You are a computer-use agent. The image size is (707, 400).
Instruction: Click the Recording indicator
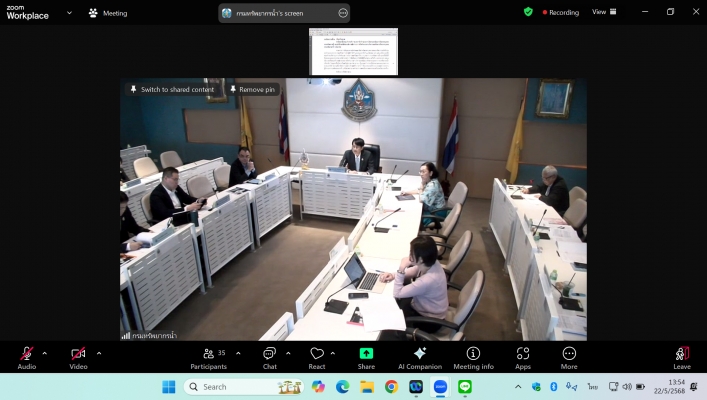(x=560, y=13)
